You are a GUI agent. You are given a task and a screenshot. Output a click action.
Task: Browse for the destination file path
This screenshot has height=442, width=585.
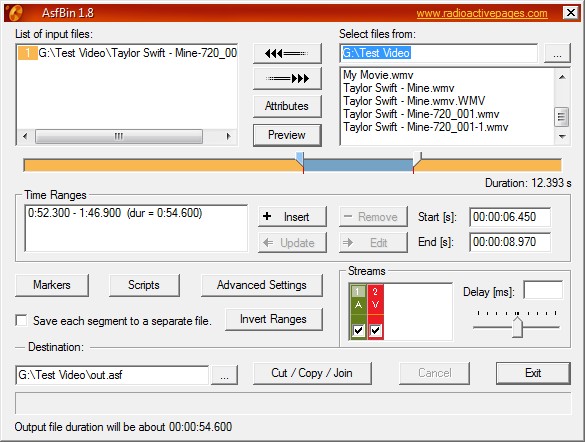224,375
